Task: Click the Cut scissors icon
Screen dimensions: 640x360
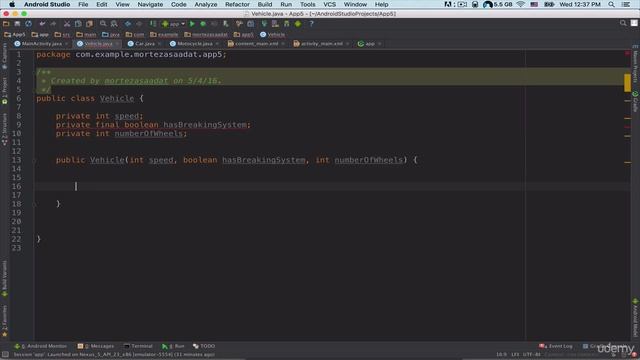Action: click(67, 24)
